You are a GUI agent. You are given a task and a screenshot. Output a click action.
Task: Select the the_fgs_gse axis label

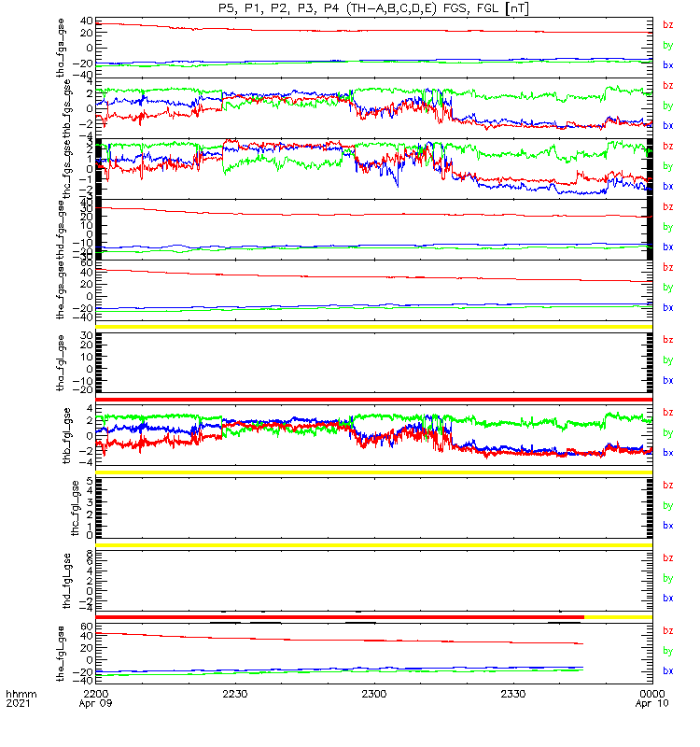click(x=61, y=290)
